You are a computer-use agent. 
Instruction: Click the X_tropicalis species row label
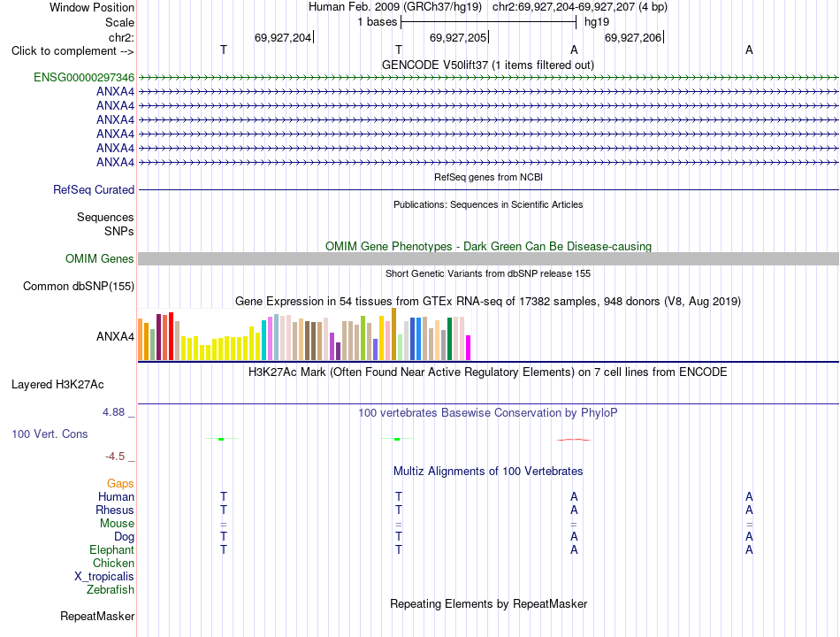click(x=104, y=577)
